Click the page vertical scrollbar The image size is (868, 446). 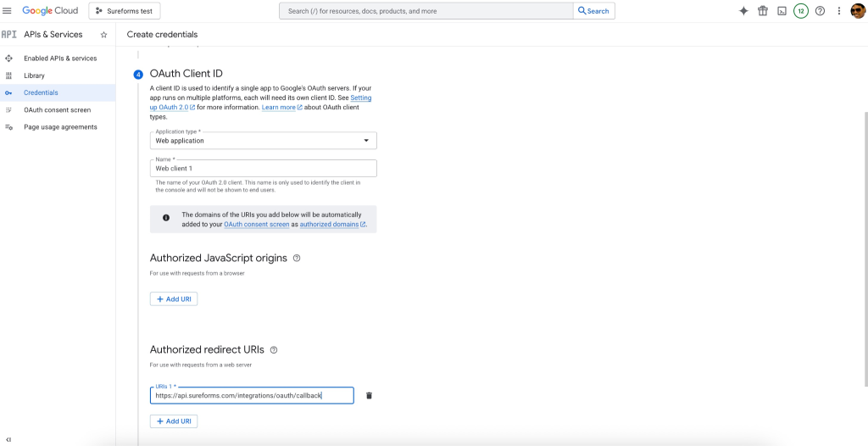click(865, 249)
